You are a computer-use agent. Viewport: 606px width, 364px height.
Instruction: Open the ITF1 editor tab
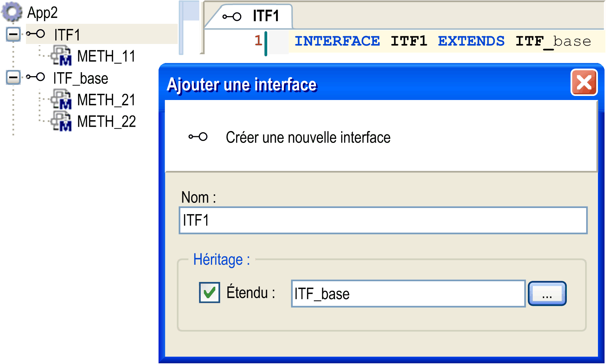251,16
